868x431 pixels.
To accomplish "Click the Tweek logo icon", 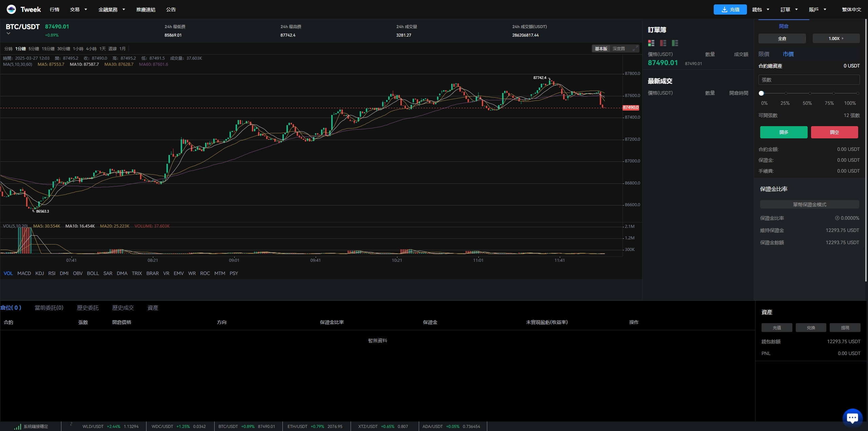I will (11, 9).
